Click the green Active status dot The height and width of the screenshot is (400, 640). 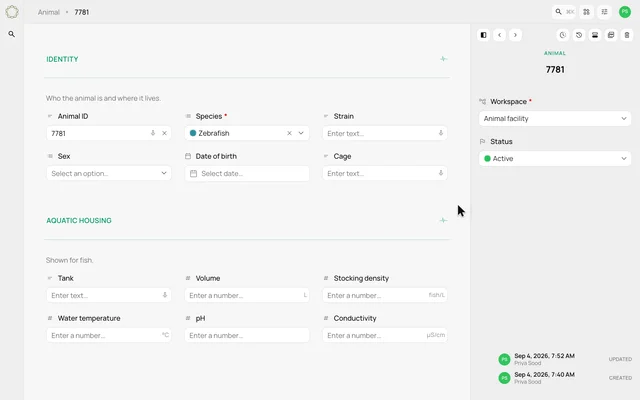(487, 158)
